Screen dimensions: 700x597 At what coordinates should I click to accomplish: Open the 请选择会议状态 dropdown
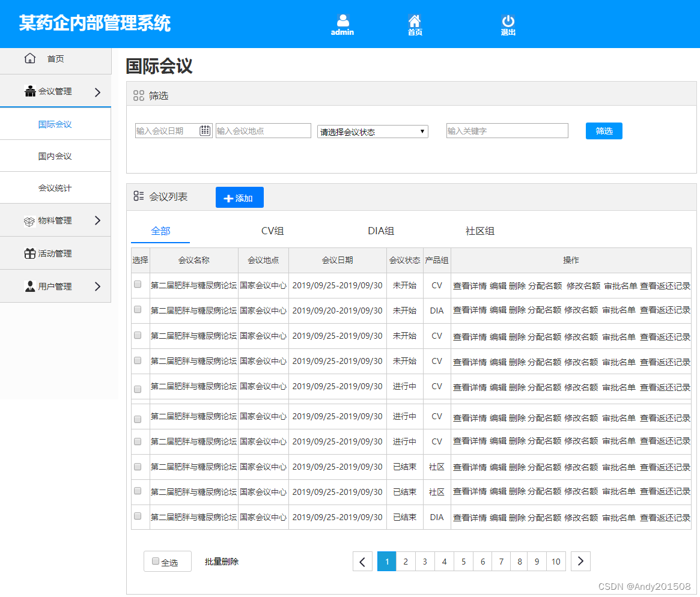[373, 130]
